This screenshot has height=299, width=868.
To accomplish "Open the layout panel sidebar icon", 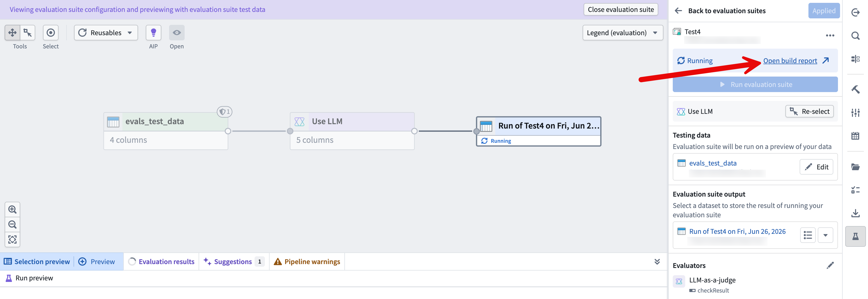I will tap(855, 59).
